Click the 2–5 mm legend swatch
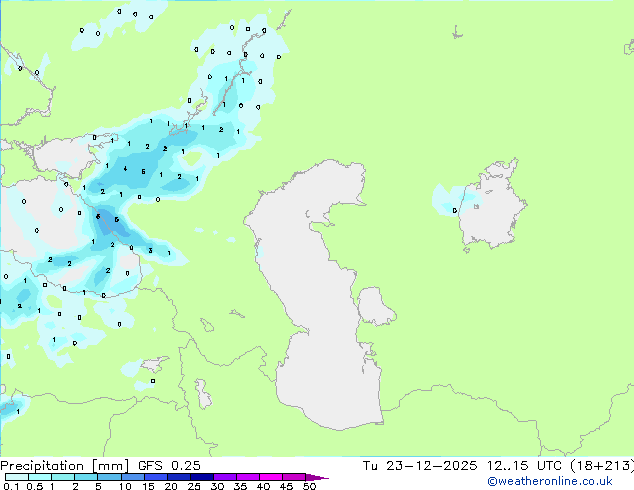The height and width of the screenshot is (490, 634). coord(86,477)
